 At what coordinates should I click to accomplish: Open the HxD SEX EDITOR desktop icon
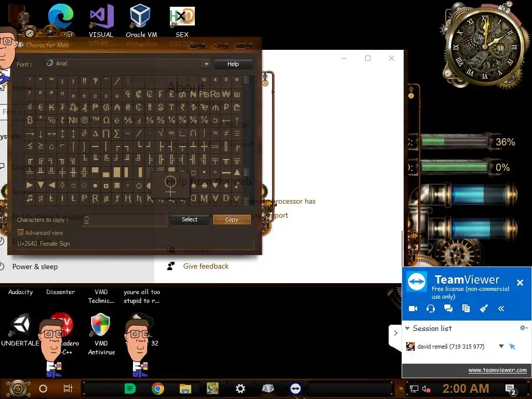[182, 17]
